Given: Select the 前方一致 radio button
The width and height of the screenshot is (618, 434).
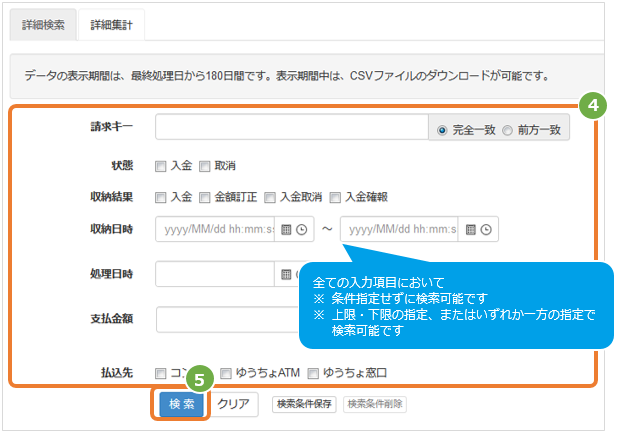Looking at the screenshot, I should (x=508, y=130).
